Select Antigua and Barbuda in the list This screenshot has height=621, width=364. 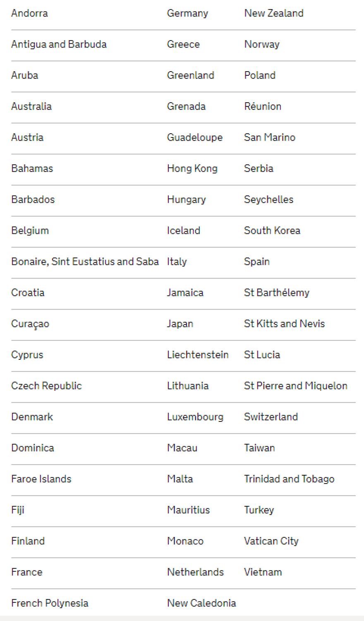pyautogui.click(x=59, y=44)
